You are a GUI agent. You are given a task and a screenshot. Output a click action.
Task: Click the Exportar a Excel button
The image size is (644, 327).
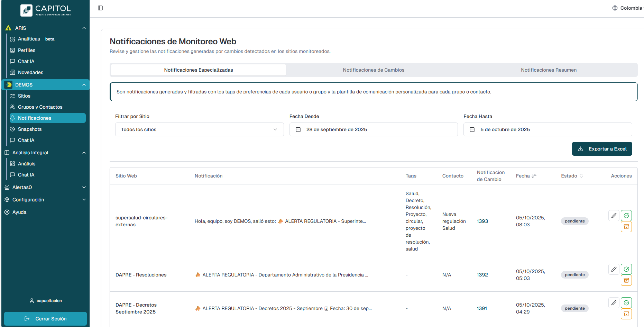click(x=602, y=149)
